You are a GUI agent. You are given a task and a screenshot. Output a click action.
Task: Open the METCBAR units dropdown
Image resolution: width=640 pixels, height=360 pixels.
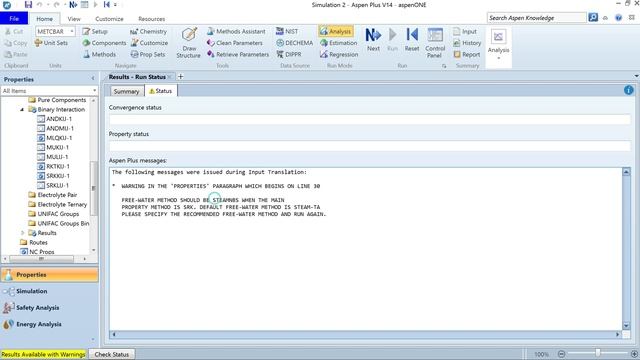72,31
